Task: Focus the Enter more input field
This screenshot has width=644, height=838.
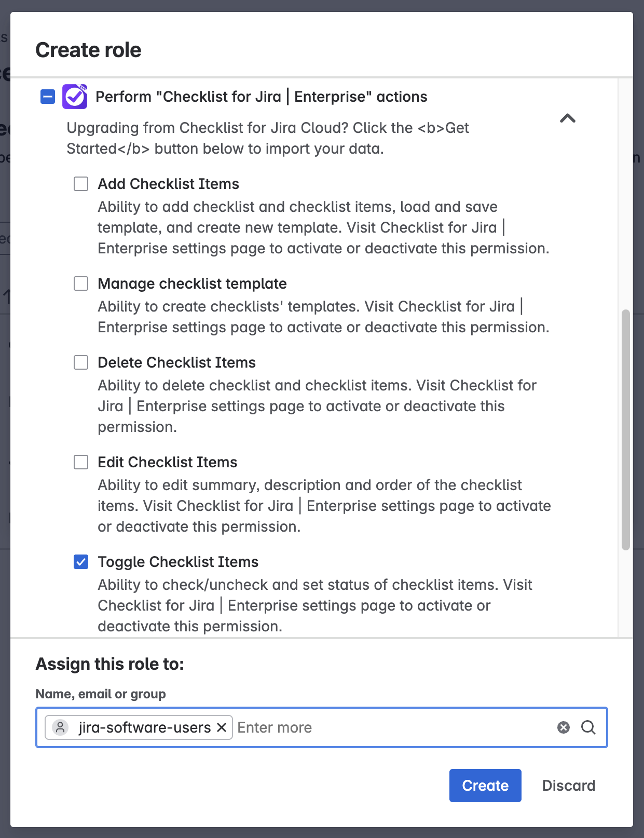Action: tap(389, 727)
